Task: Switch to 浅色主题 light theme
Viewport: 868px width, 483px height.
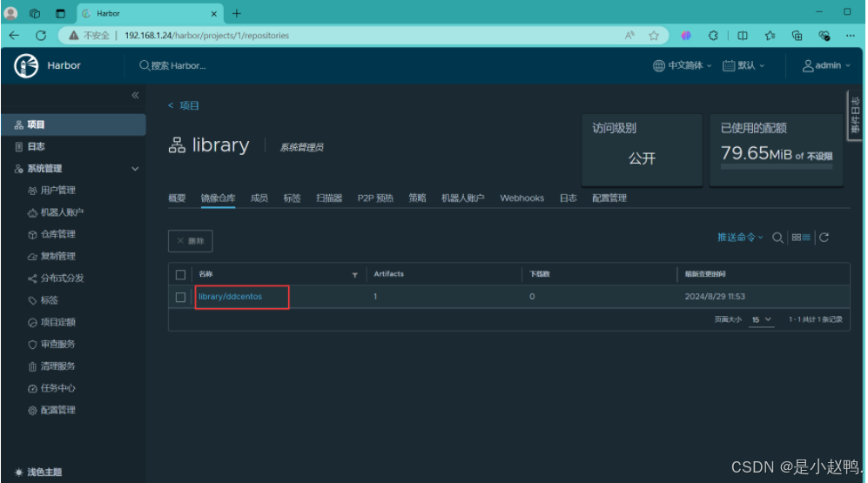Action: (39, 473)
